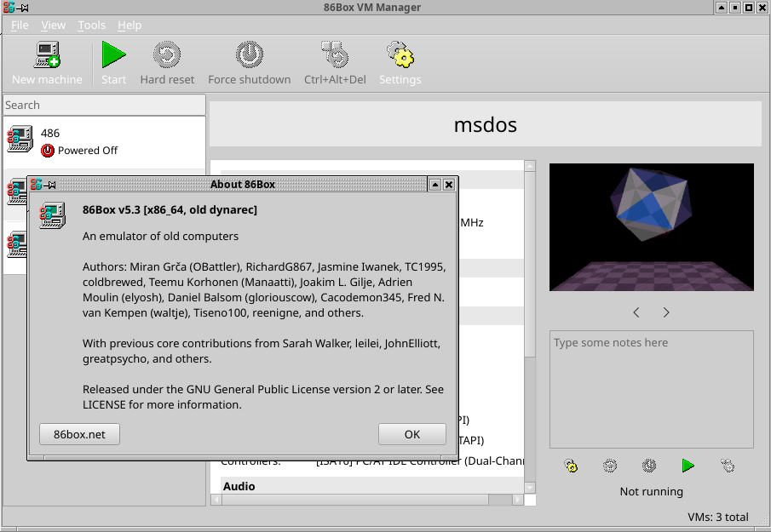Screen dimensions: 771x532
Task: Open the Tools menu
Action: click(91, 25)
